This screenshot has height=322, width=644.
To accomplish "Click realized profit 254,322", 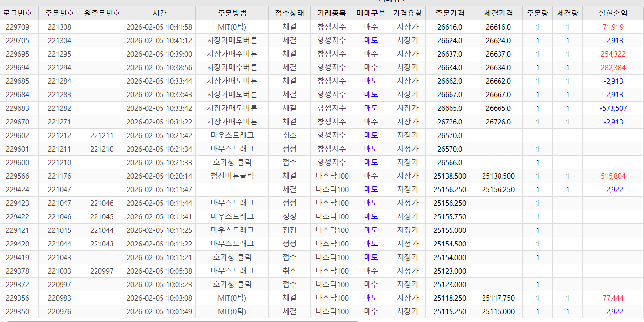I will pyautogui.click(x=613, y=54).
